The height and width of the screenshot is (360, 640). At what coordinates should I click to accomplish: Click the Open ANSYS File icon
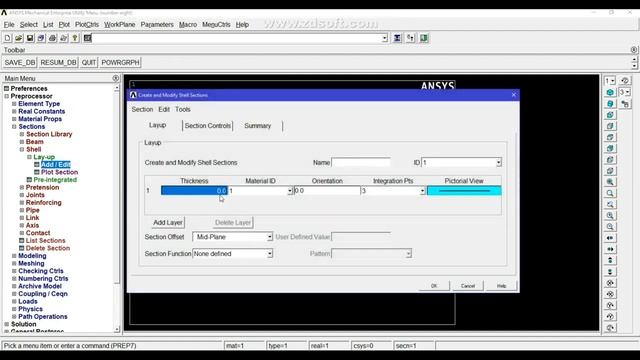[x=19, y=38]
